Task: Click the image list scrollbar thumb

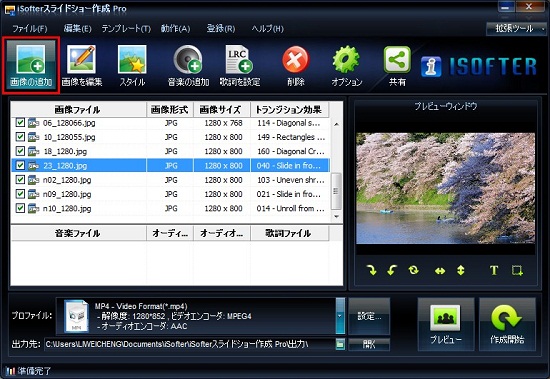Action: 336,191
